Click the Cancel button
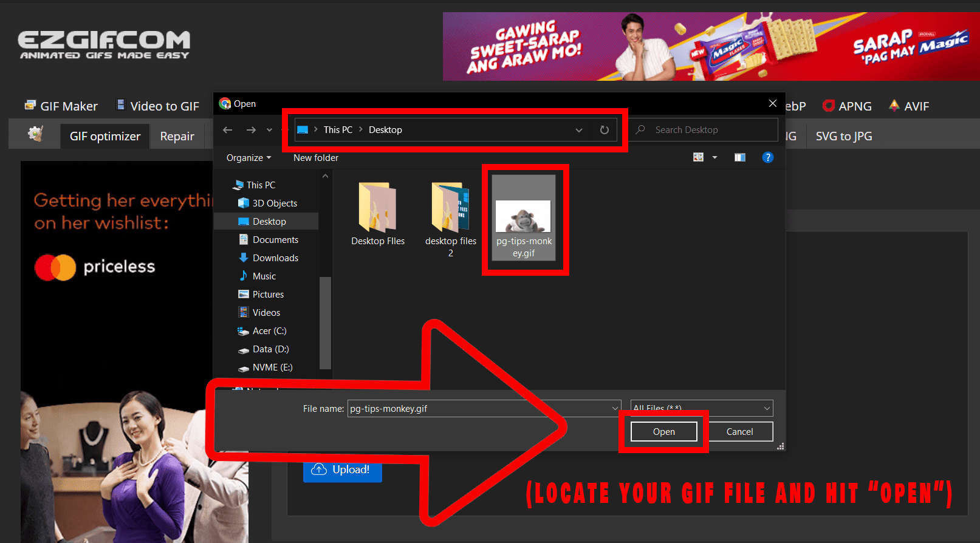This screenshot has width=980, height=543. click(739, 431)
